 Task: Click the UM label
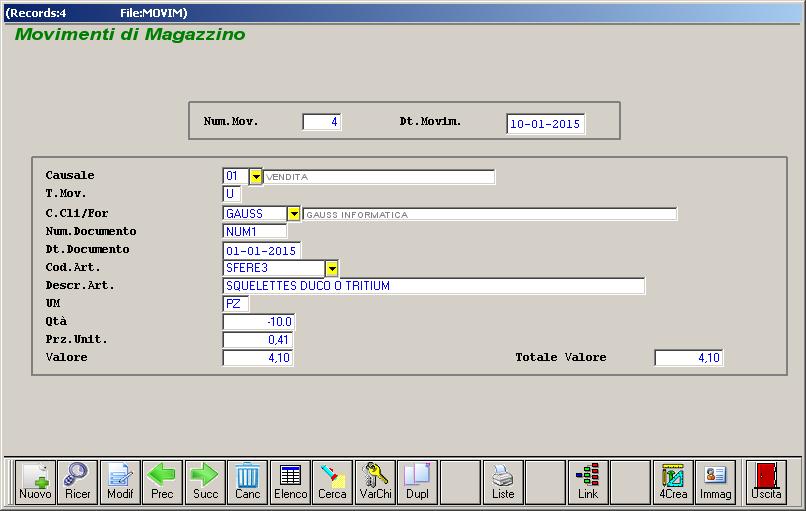pyautogui.click(x=53, y=303)
